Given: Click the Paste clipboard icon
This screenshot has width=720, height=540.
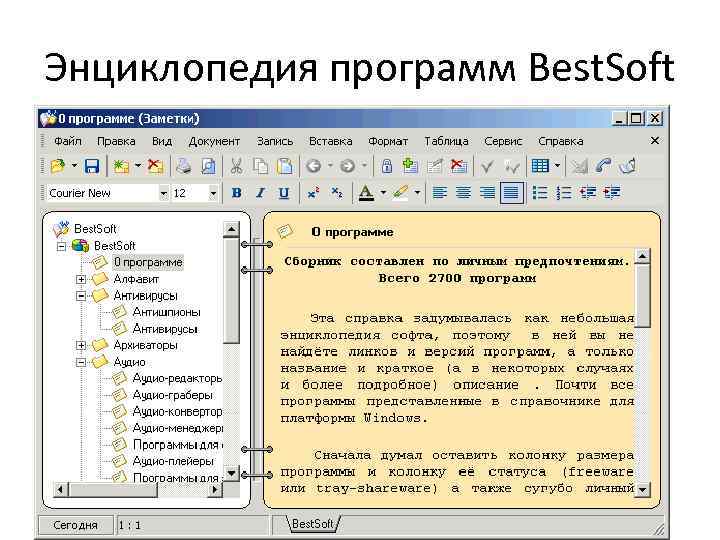Looking at the screenshot, I should (285, 166).
